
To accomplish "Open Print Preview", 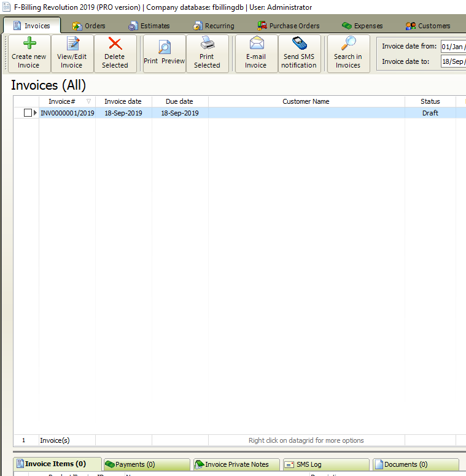I will (x=164, y=48).
